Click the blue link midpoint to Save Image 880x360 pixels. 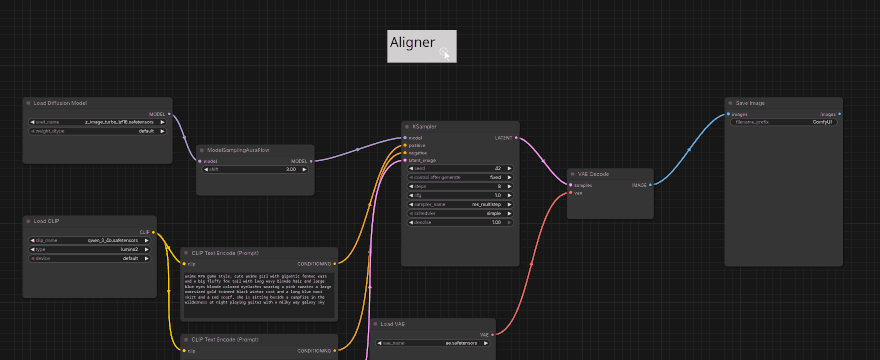point(689,149)
